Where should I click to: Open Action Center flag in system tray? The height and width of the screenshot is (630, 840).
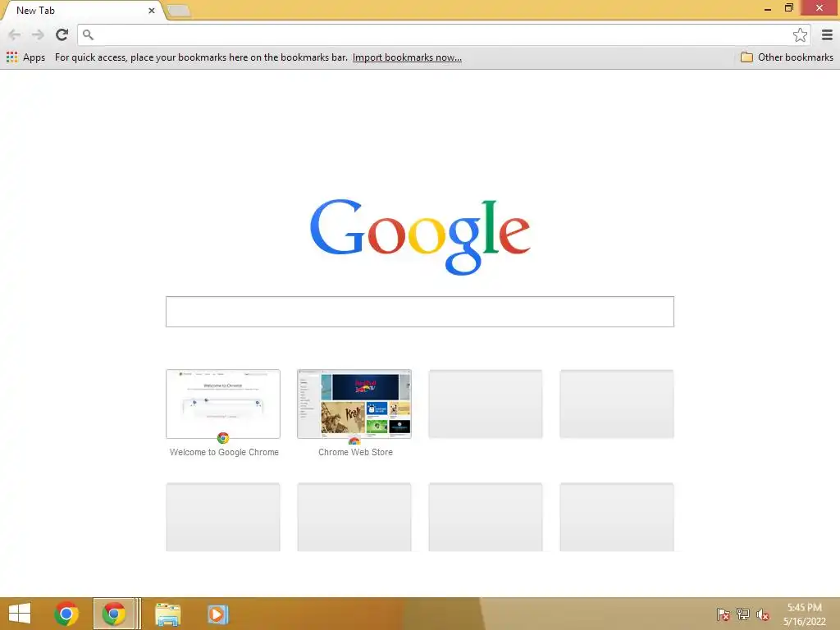(x=724, y=614)
